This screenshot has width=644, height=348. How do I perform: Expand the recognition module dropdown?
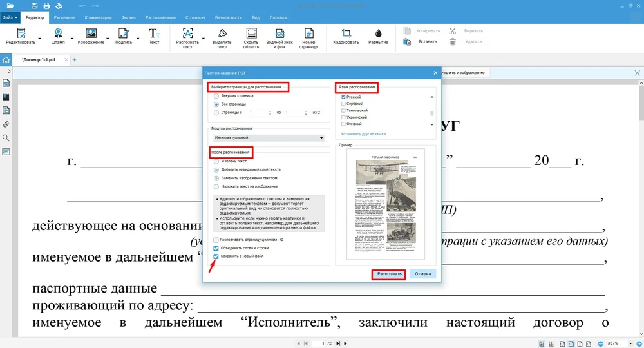pyautogui.click(x=321, y=138)
